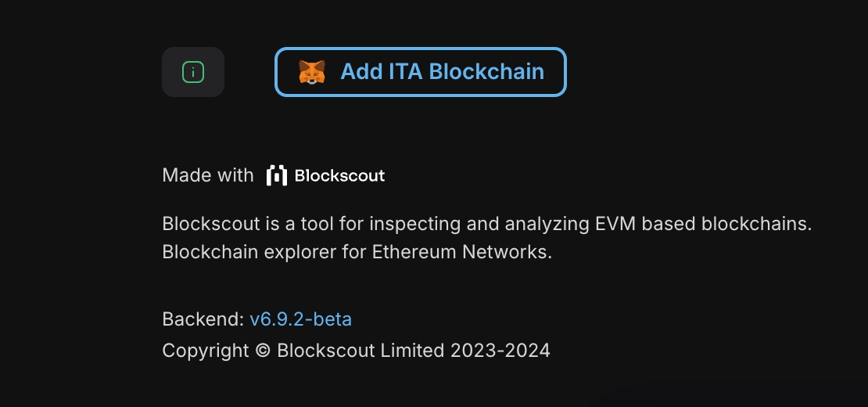Click the "Backend:" label text

pyautogui.click(x=203, y=319)
